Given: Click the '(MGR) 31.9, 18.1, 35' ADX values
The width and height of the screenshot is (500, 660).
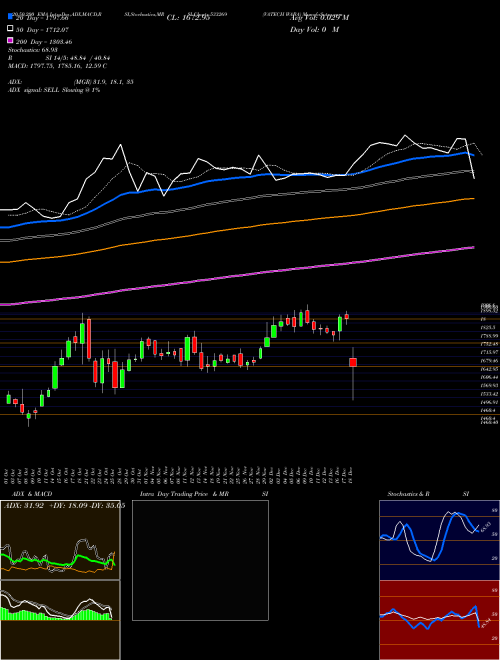Looking at the screenshot, I should (104, 82).
